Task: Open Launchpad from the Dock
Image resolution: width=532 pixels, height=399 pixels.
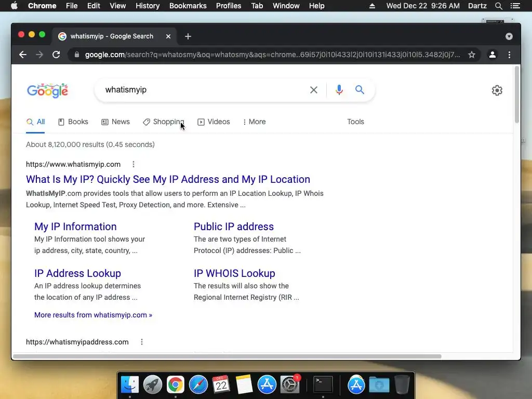Action: (x=152, y=385)
